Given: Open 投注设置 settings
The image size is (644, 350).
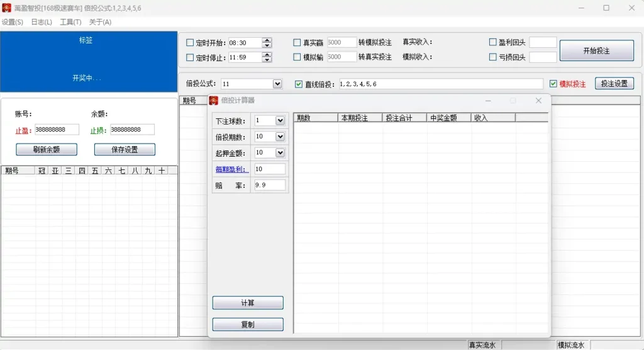Looking at the screenshot, I should [614, 84].
